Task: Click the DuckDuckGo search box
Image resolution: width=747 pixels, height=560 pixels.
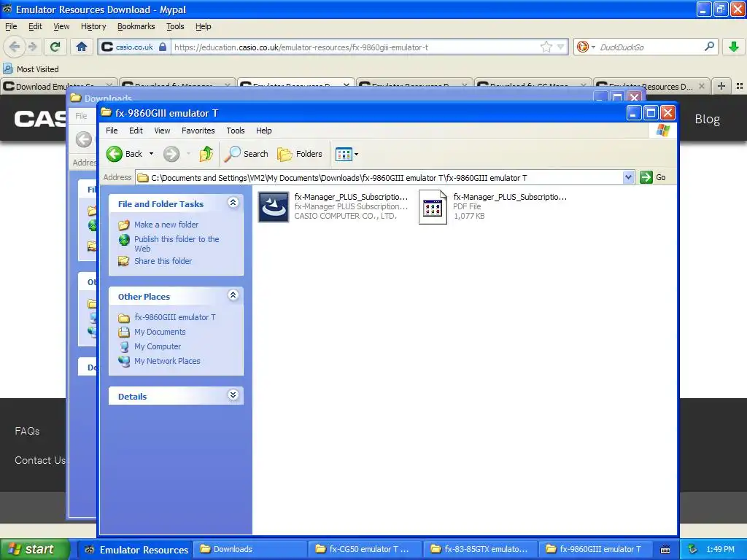Action: pos(649,47)
